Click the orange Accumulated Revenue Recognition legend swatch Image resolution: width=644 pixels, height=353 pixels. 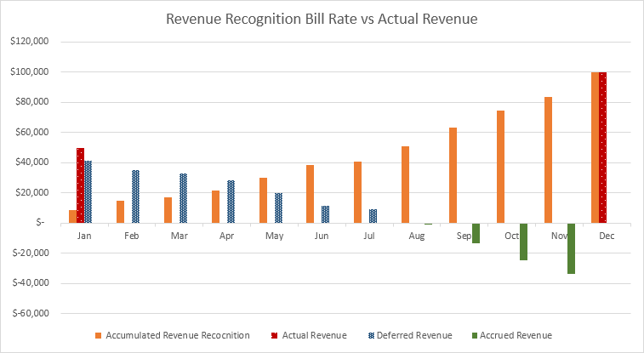coord(99,335)
